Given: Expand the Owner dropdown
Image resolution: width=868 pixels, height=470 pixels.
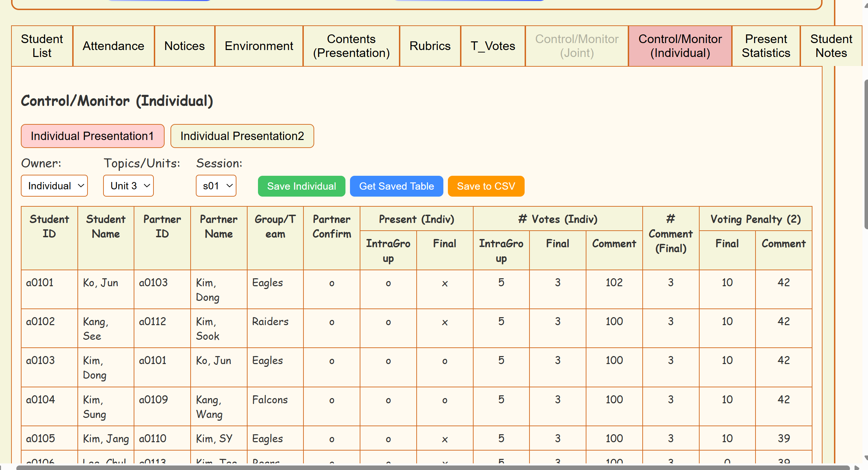Looking at the screenshot, I should point(55,186).
